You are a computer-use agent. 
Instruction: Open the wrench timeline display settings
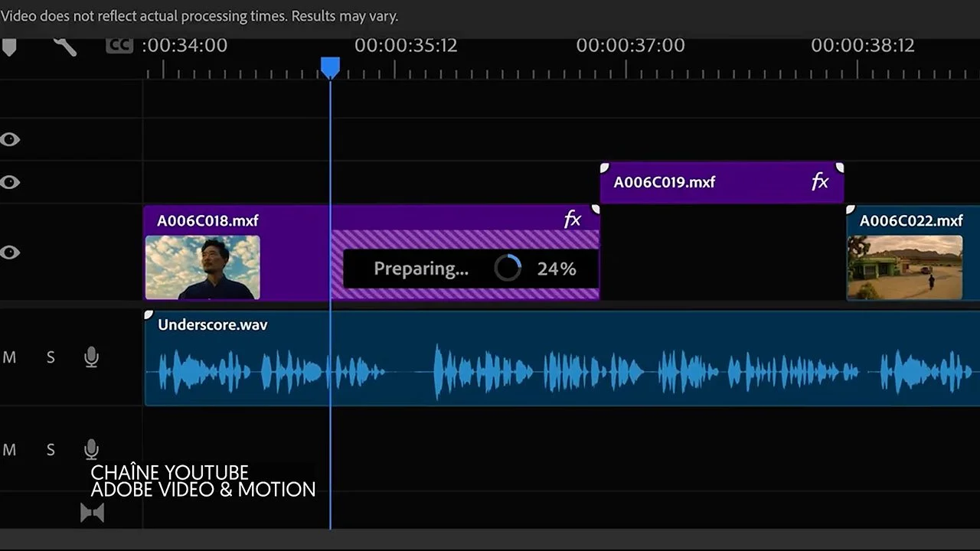[x=65, y=46]
